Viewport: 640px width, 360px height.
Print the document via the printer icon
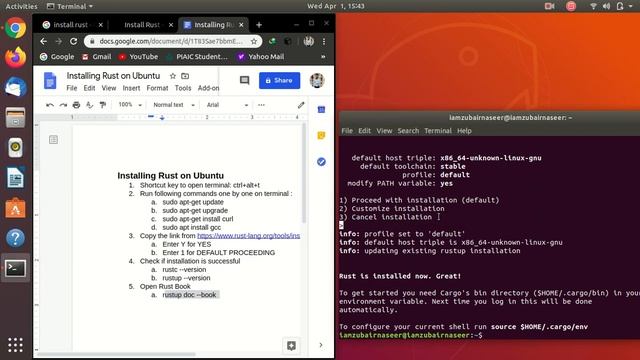click(76, 105)
